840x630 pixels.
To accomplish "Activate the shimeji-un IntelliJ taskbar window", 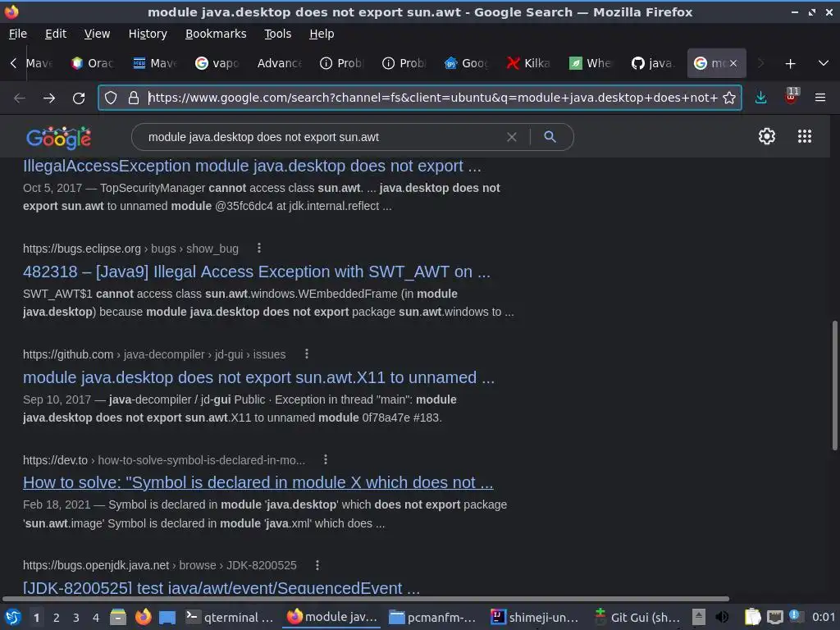I will [535, 617].
